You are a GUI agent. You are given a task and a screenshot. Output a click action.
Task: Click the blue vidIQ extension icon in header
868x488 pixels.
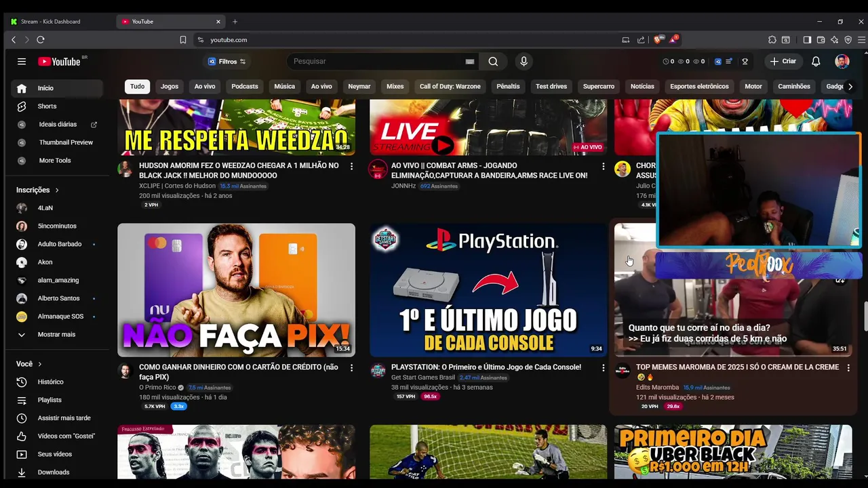tap(718, 61)
